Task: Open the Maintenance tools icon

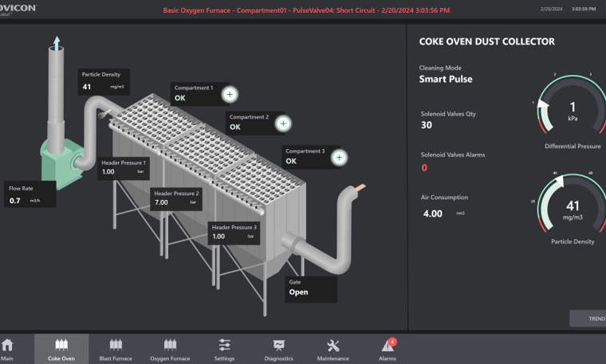Action: [333, 345]
